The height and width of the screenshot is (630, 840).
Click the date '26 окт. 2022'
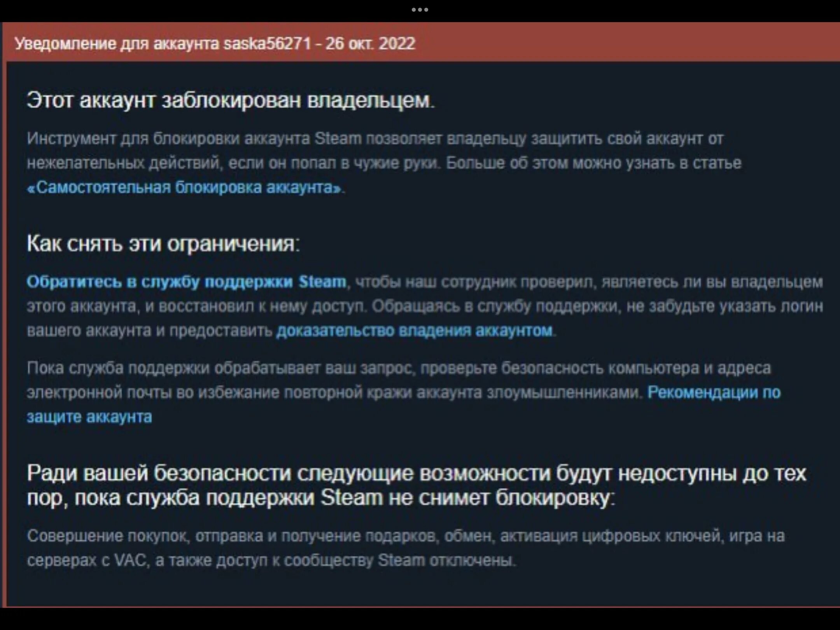coord(370,44)
